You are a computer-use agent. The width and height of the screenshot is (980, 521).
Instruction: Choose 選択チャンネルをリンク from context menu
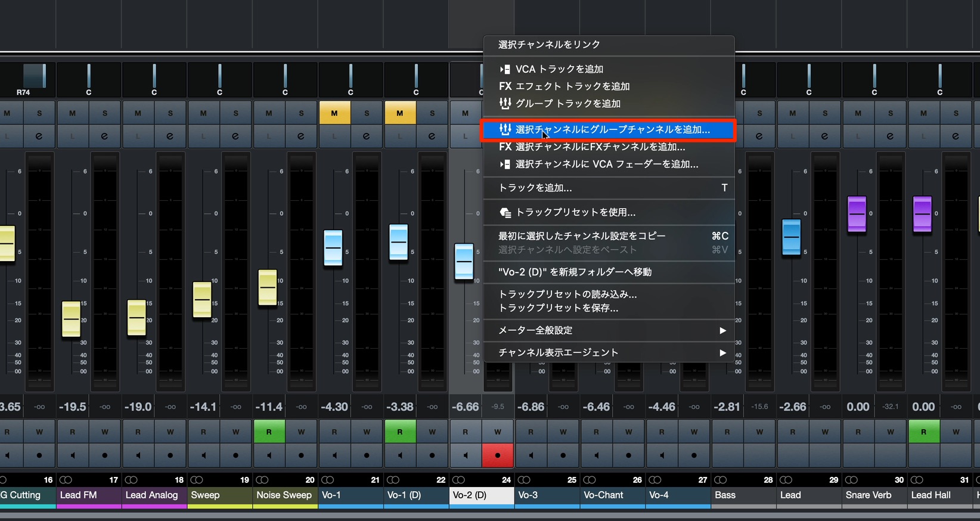(549, 45)
